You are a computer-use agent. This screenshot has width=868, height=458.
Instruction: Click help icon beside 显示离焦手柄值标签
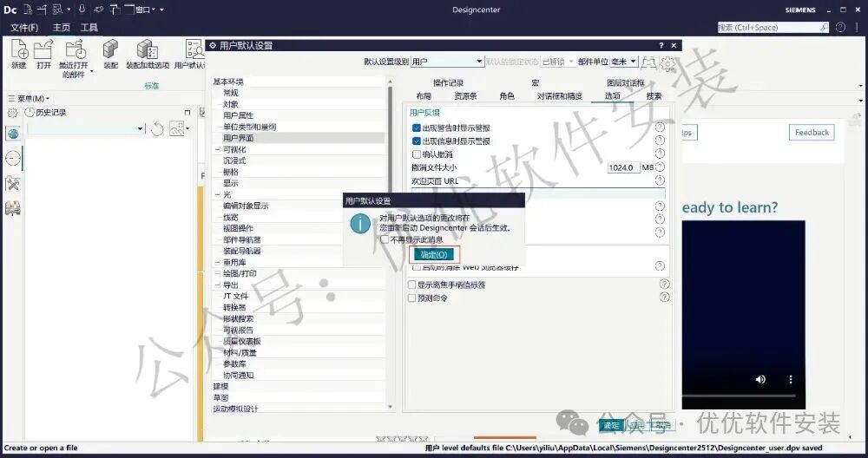(664, 285)
